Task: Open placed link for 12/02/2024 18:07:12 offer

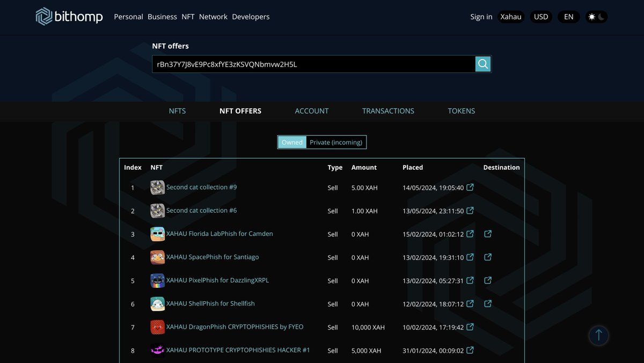Action: coord(470,303)
